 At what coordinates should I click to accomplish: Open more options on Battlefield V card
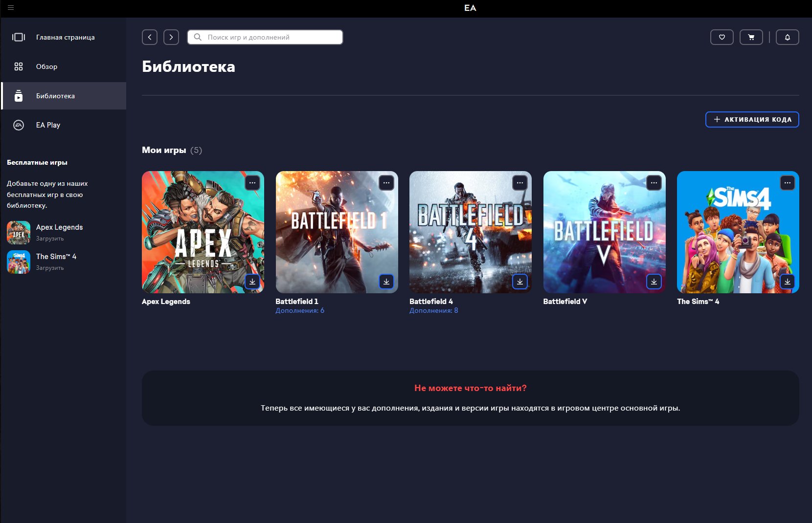coord(654,183)
